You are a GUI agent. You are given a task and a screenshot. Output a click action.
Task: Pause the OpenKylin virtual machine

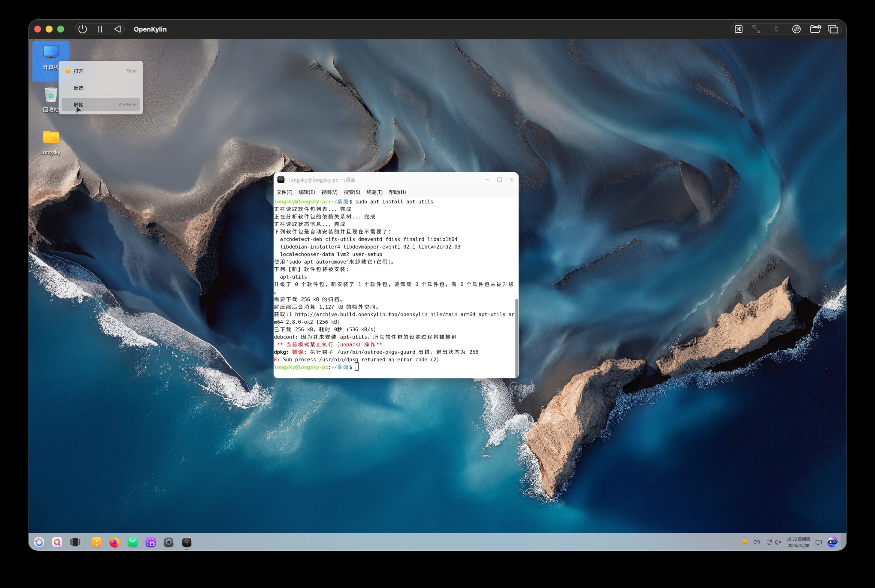point(100,29)
